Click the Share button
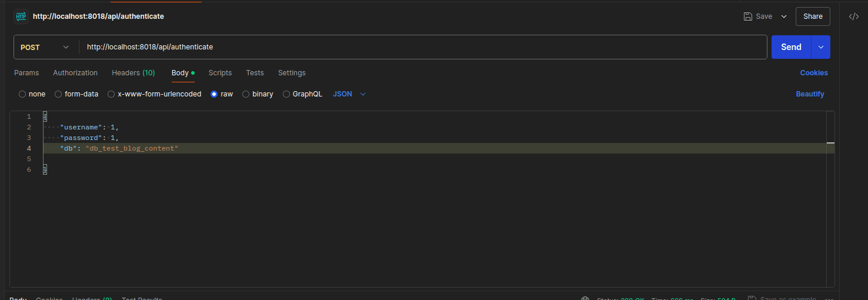 click(x=813, y=16)
